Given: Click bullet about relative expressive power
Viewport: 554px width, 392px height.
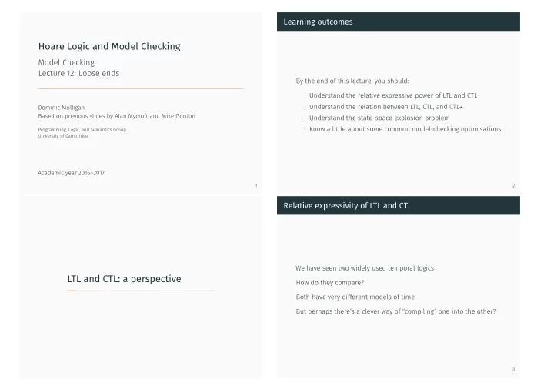Looking at the screenshot, I should tap(393, 95).
